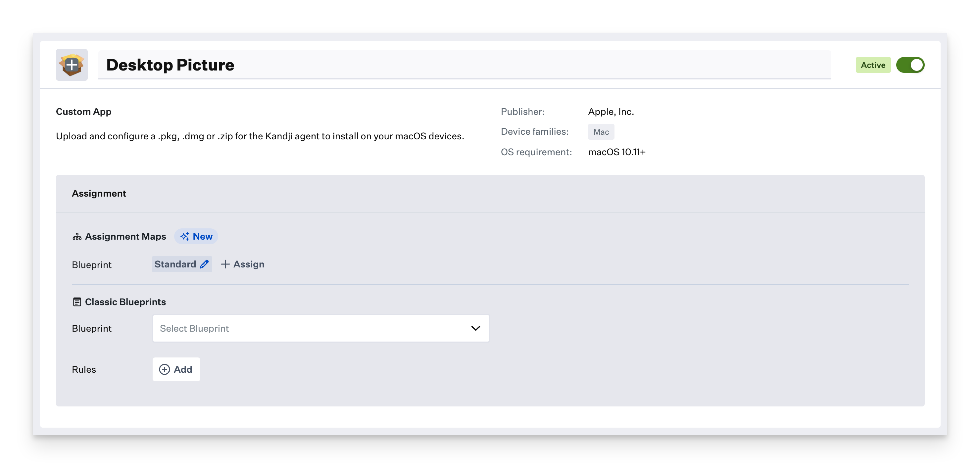980x468 pixels.
Task: Click the Classic Blueprints list icon
Action: (x=77, y=302)
